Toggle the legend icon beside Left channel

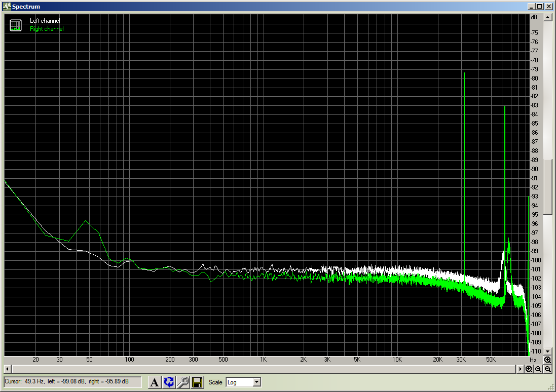click(x=16, y=25)
